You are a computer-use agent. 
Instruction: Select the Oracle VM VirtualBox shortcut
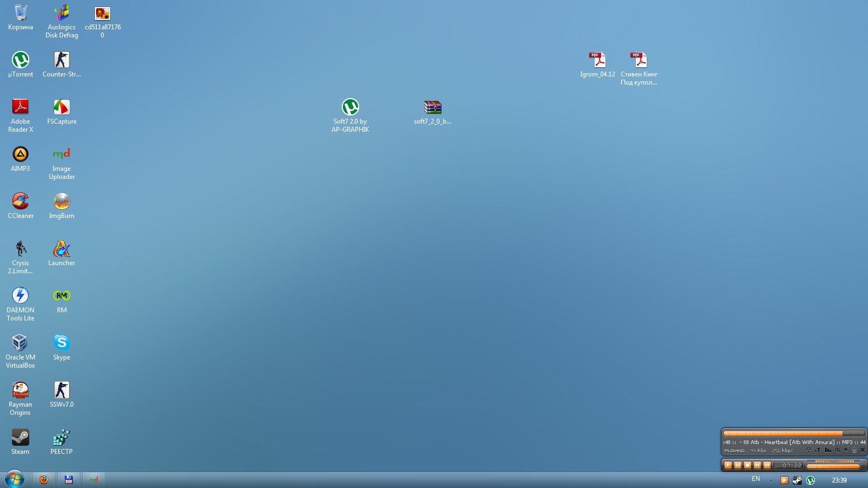(x=21, y=343)
